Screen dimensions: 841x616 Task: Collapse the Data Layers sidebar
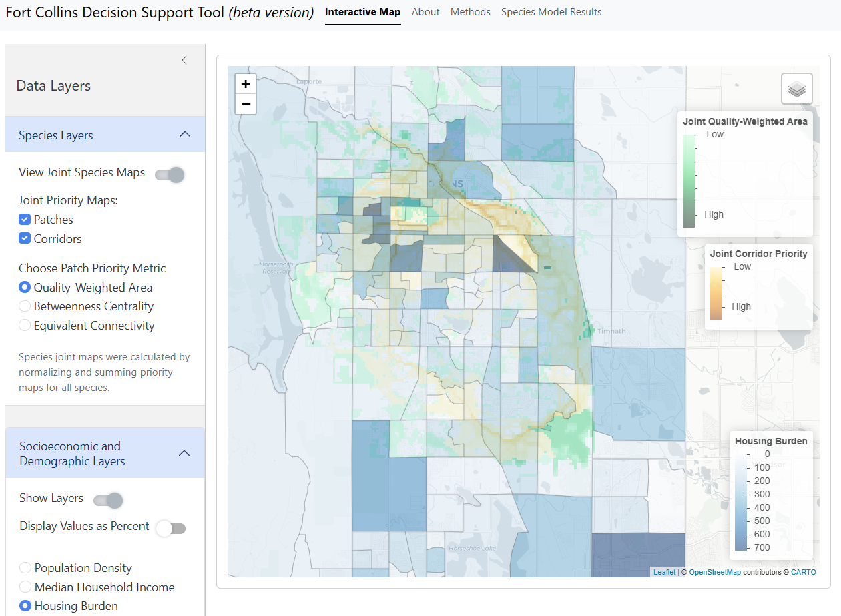coord(184,59)
